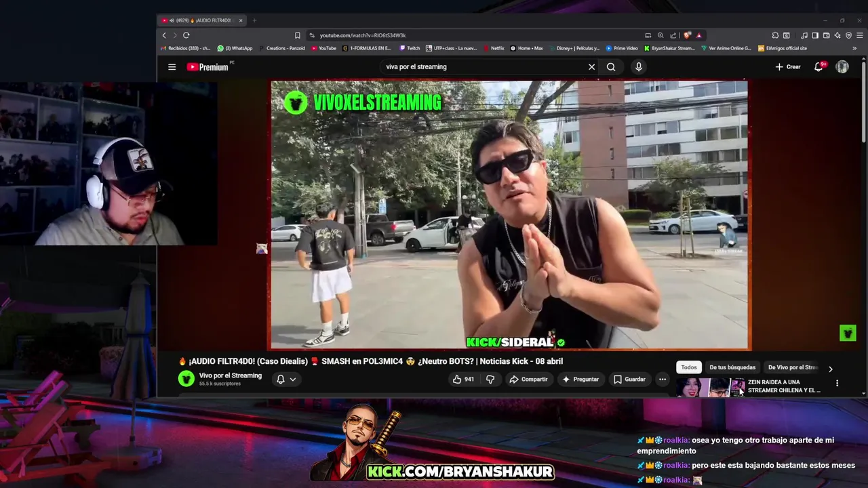Click the green logo at page right edge
Image resolution: width=868 pixels, height=488 pixels.
point(848,333)
